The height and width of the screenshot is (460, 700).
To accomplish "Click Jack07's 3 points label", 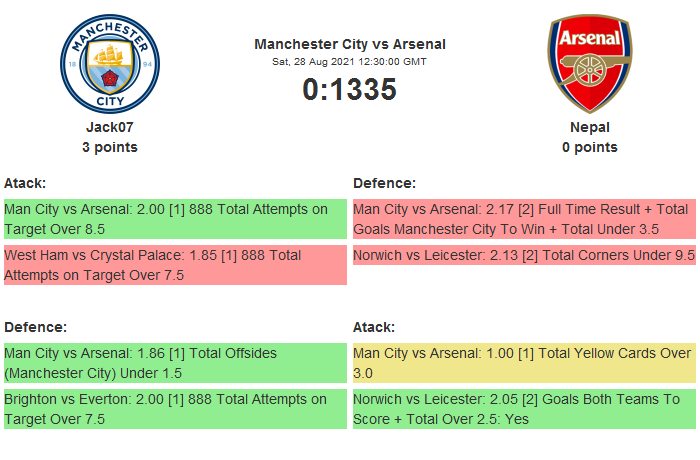I will 110,147.
